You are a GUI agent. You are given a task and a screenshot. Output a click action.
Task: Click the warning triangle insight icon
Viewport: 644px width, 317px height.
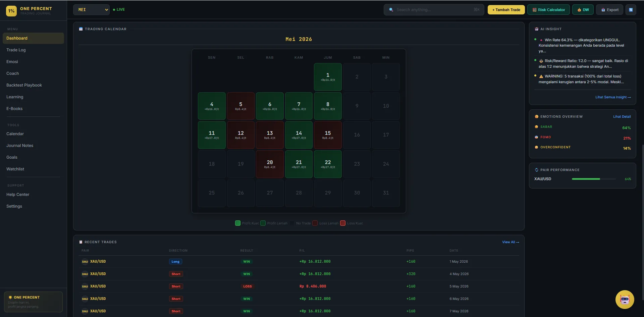(541, 76)
